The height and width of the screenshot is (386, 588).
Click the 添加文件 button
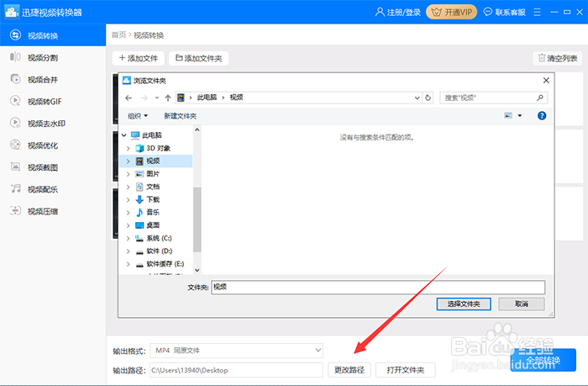coord(139,58)
